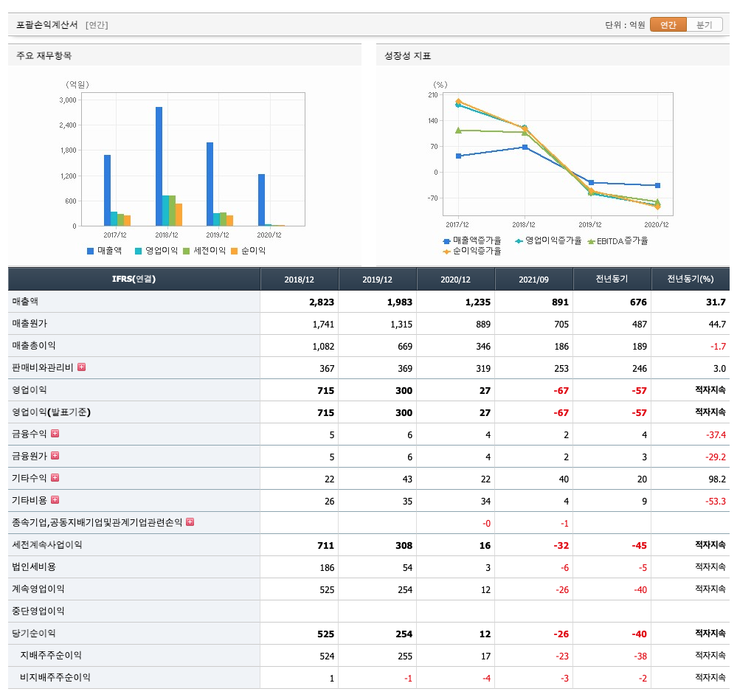Click the 법인세비용 row label
This screenshot has width=737, height=700.
(34, 567)
